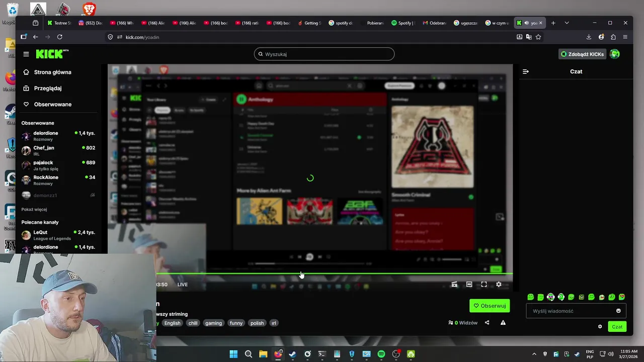
Task: Select the English tag
Action: pyautogui.click(x=172, y=323)
